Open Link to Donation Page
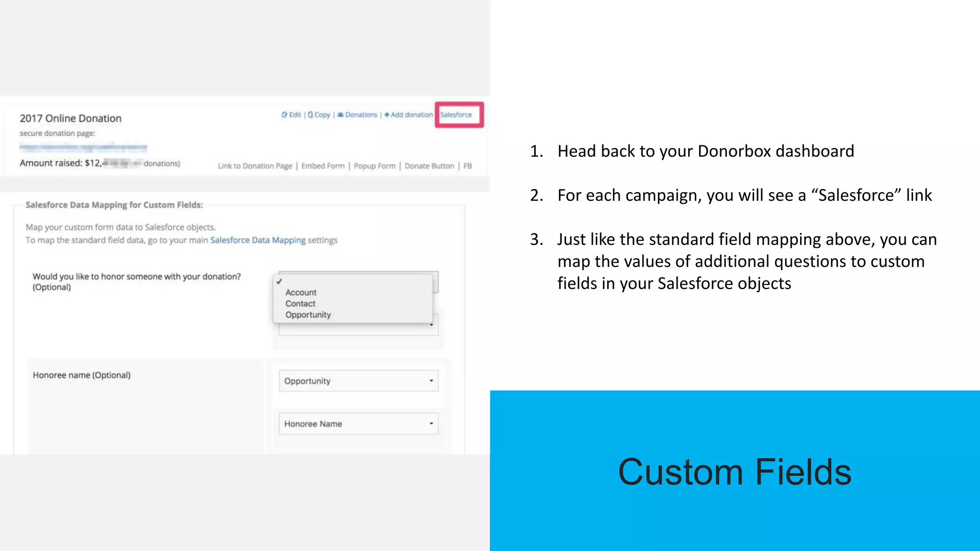 pyautogui.click(x=255, y=166)
